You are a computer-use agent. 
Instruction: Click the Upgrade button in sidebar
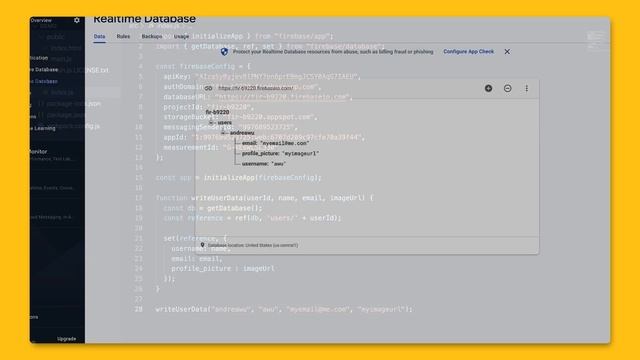tap(66, 339)
